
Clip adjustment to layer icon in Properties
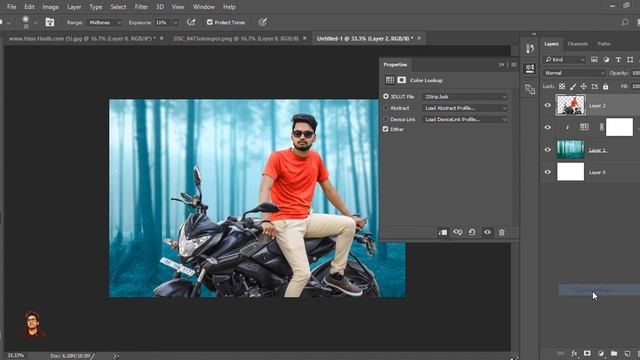pos(443,232)
